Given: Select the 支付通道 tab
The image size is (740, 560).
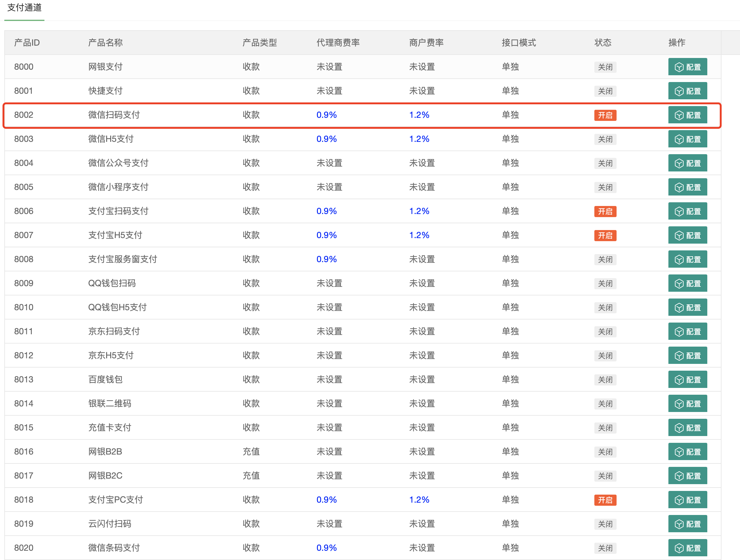Looking at the screenshot, I should tap(24, 8).
